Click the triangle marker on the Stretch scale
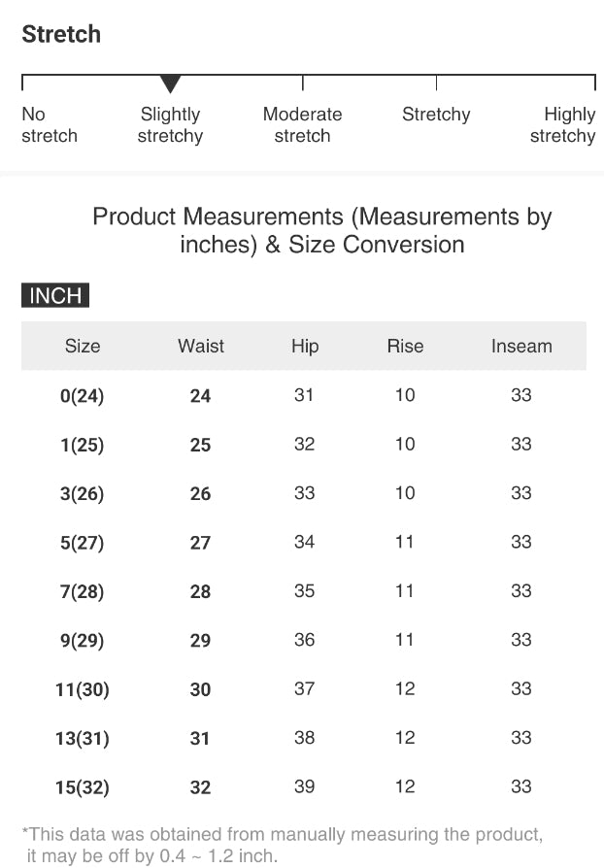The image size is (604, 868). (x=170, y=84)
